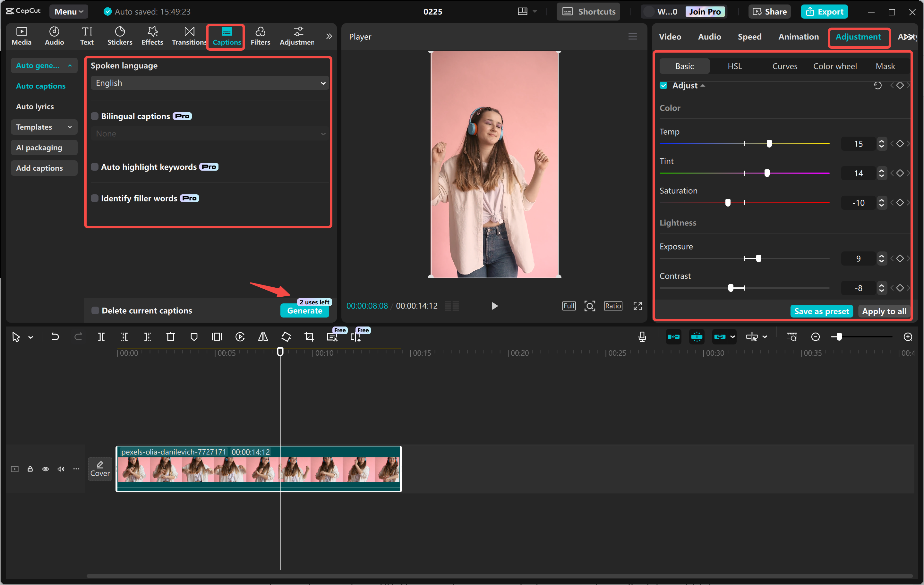Viewport: 924px width, 585px height.
Task: Open the Menu in the top-left corner
Action: pos(68,11)
